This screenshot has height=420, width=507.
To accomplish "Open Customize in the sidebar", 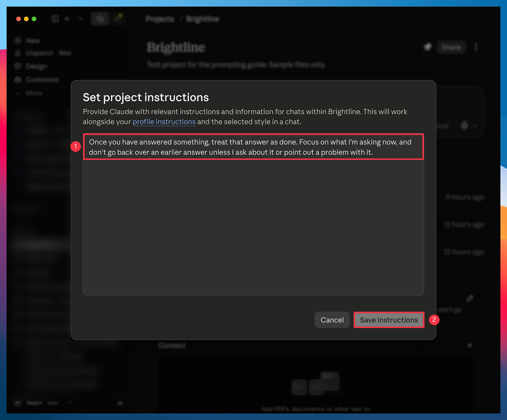I will [x=37, y=80].
